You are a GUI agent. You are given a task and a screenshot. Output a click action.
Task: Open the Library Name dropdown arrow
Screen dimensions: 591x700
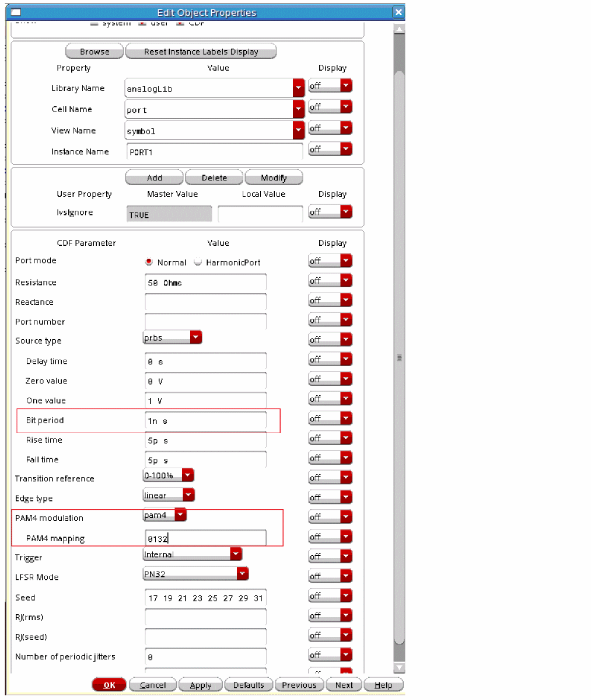pos(299,88)
